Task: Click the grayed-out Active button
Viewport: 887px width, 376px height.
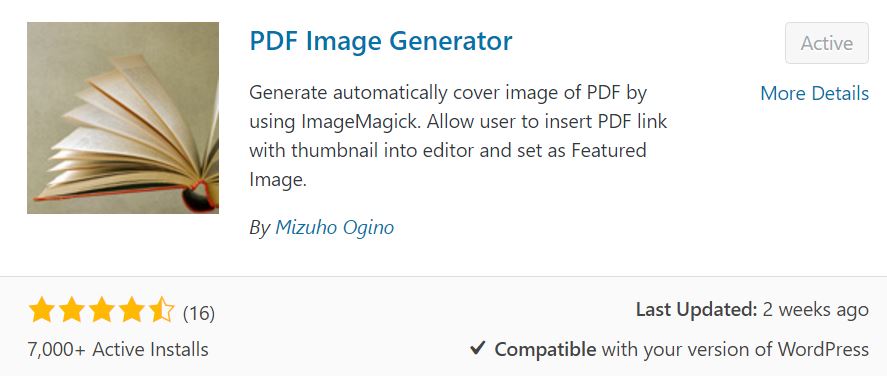Action: click(826, 43)
